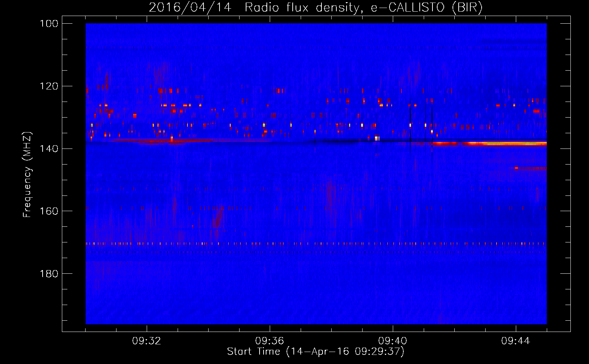The image size is (589, 364).
Task: Click the 120 frequency tick label
Action: (49, 86)
